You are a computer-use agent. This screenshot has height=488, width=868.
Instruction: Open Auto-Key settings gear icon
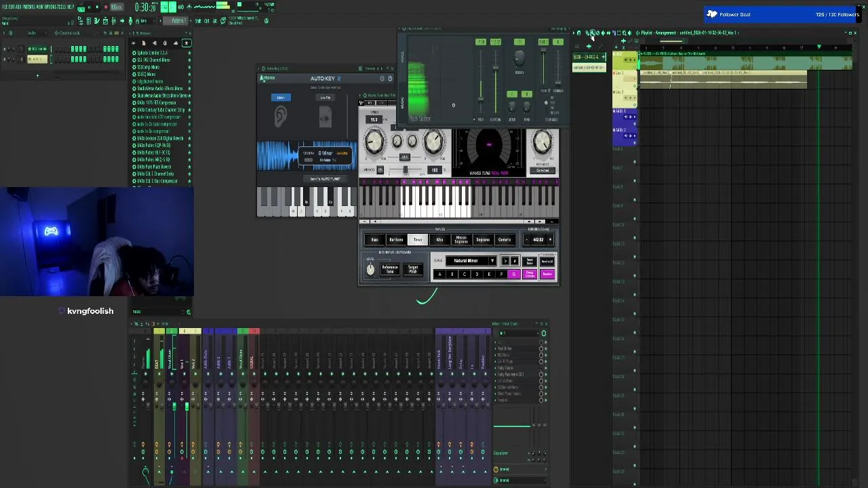click(x=382, y=79)
